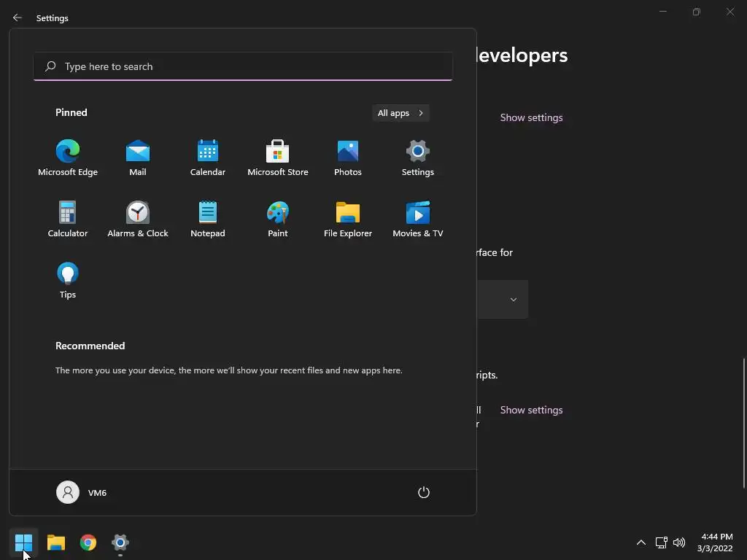
Task: Launch the Photos app
Action: (x=348, y=158)
